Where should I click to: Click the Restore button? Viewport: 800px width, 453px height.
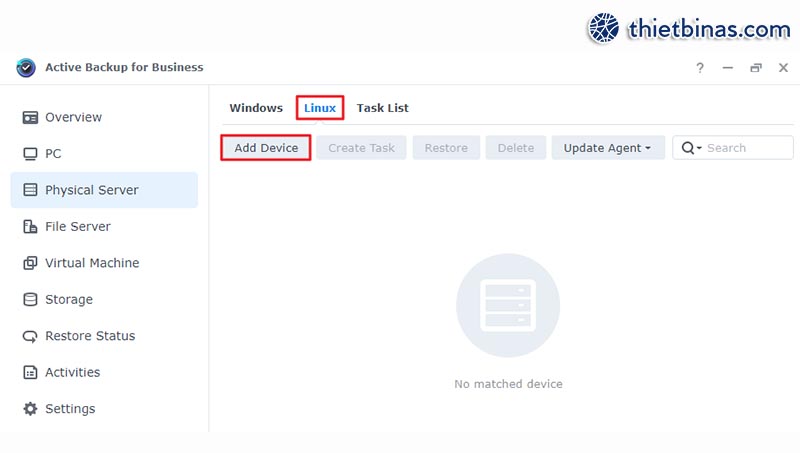[x=446, y=148]
